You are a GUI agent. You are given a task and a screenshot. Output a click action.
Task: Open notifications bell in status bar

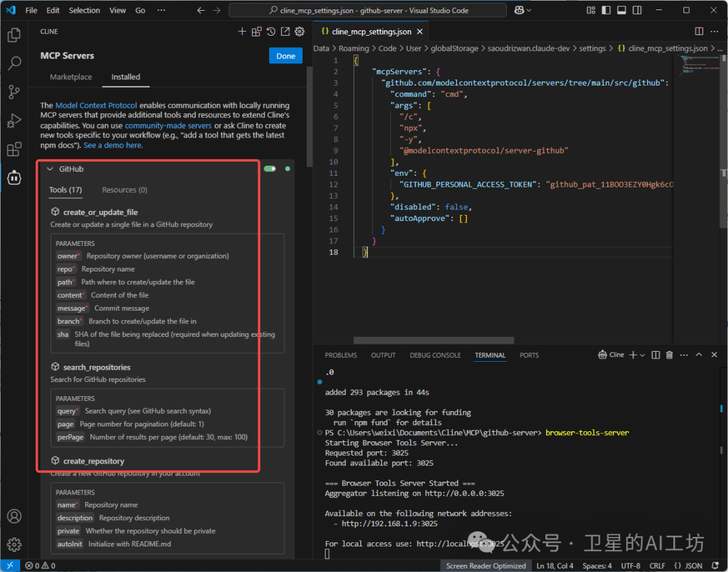[715, 565]
